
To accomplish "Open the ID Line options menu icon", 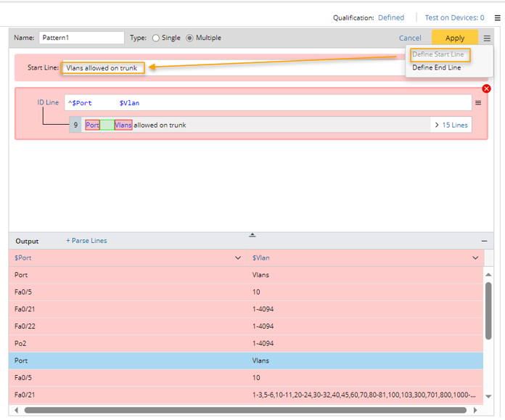I will [478, 103].
